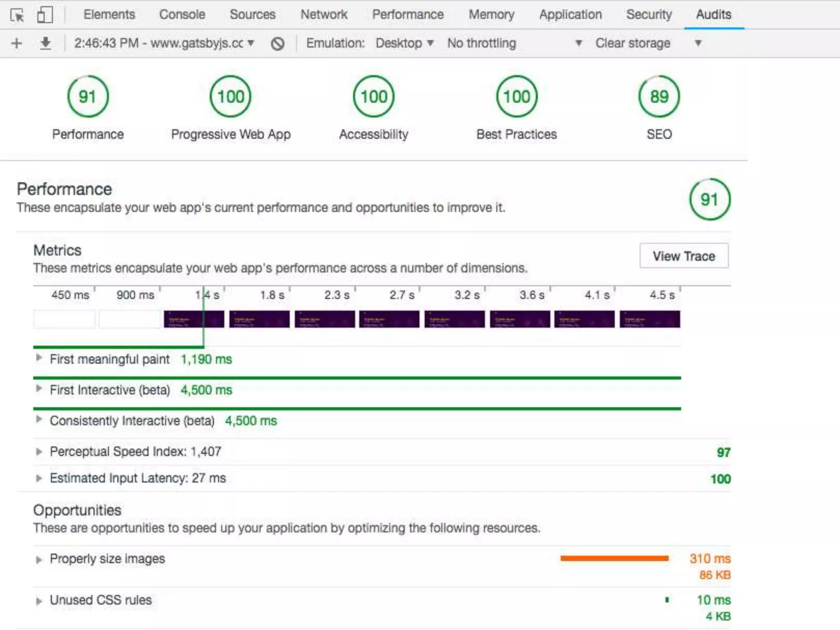Click the Progressive Web App score gauge

(231, 97)
